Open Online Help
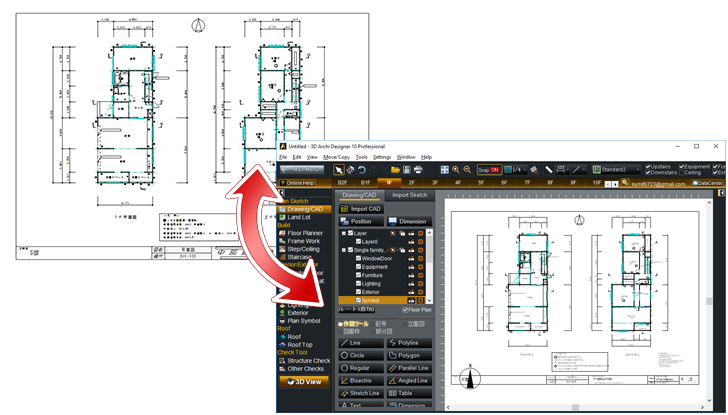 click(297, 183)
